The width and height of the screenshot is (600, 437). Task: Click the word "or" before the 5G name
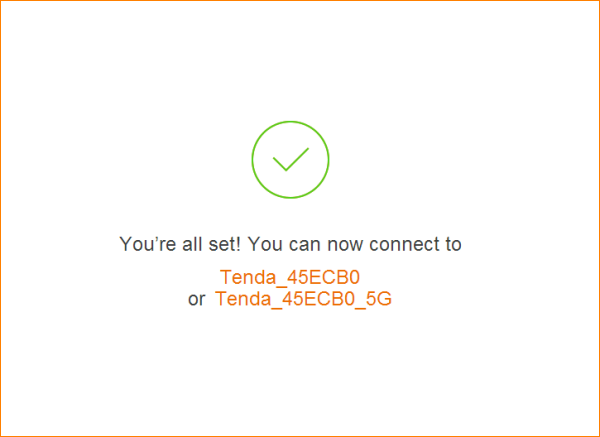pos(196,300)
